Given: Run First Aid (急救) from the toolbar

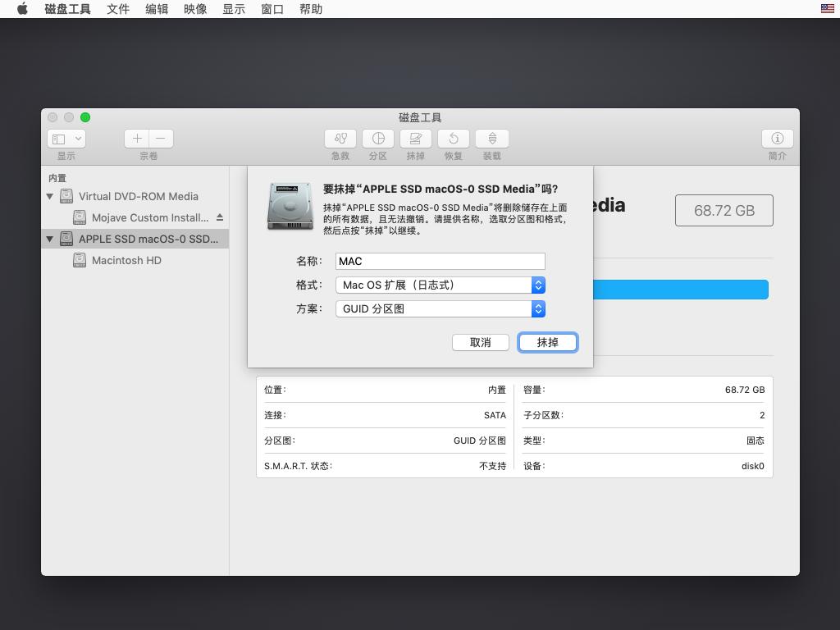Looking at the screenshot, I should click(340, 139).
